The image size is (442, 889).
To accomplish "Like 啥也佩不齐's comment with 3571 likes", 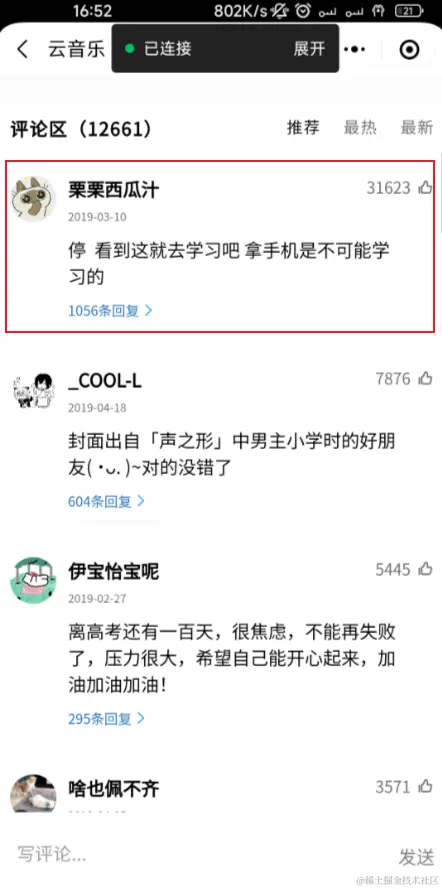I will 425,786.
